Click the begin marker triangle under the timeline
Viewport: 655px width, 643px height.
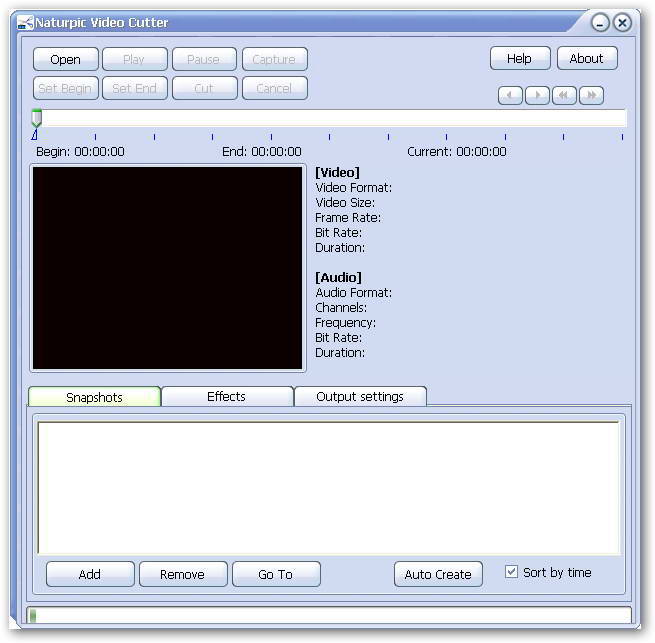pos(35,135)
